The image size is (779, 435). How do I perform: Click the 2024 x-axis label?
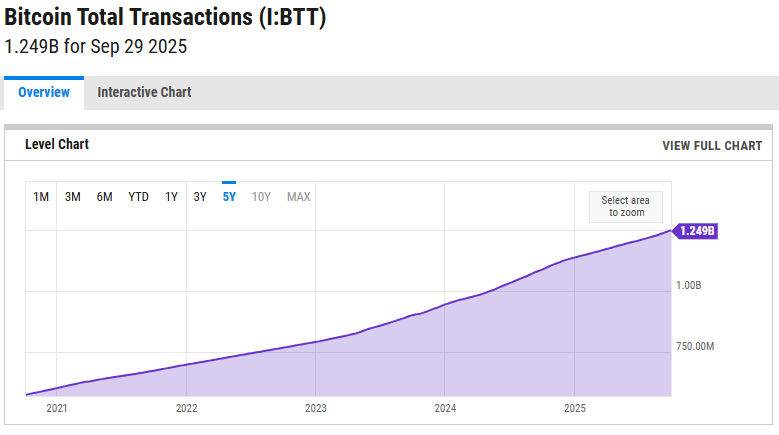point(445,408)
